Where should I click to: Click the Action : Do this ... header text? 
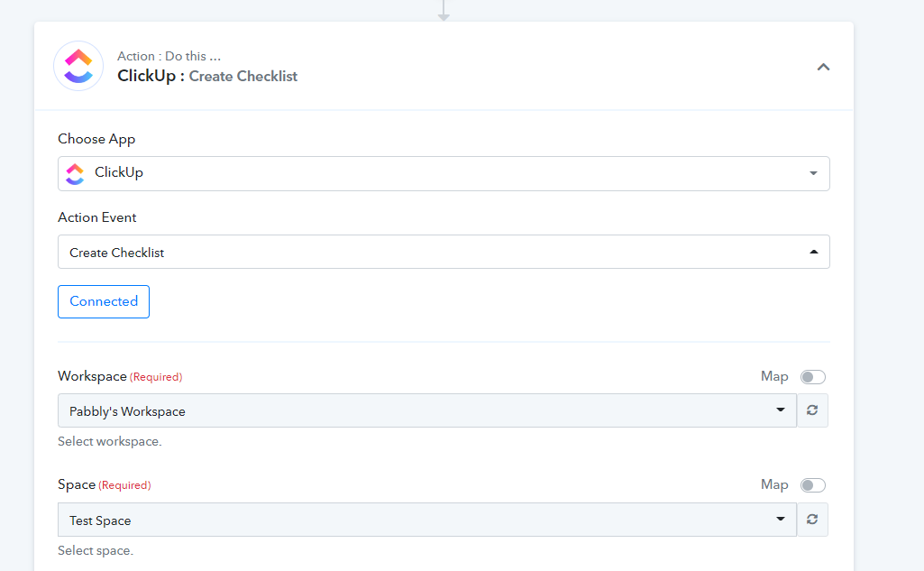click(169, 56)
